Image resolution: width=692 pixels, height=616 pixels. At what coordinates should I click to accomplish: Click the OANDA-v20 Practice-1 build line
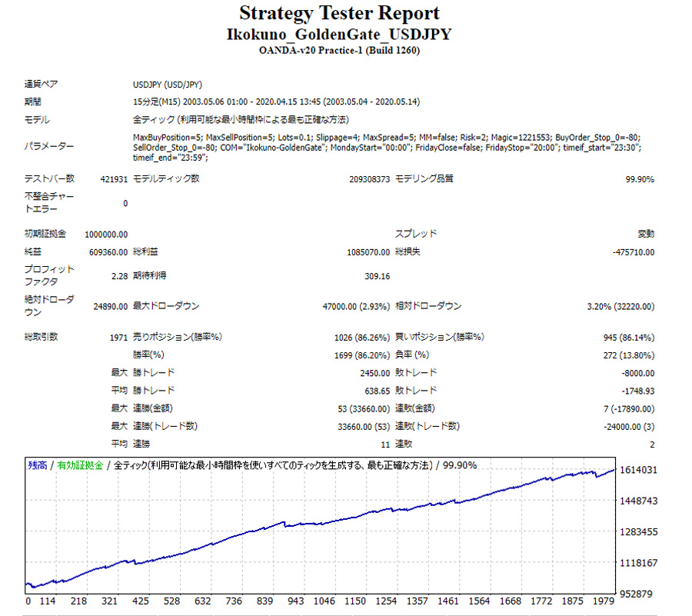pyautogui.click(x=339, y=50)
